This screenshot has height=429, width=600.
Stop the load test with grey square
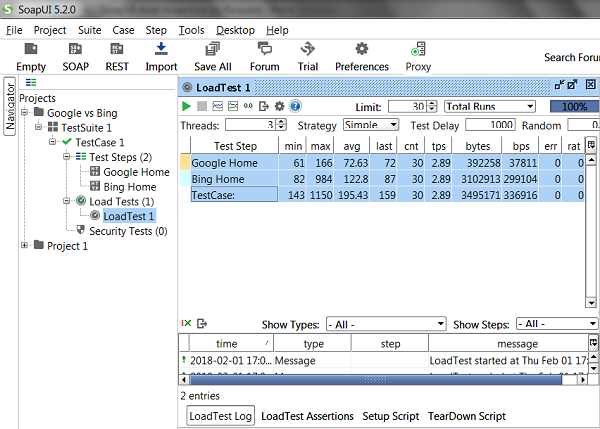pyautogui.click(x=202, y=106)
